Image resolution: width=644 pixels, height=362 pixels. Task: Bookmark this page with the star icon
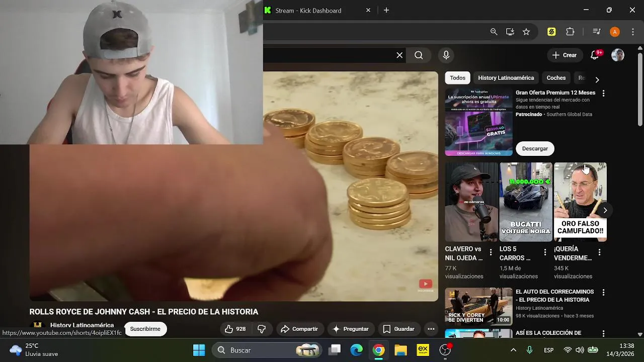tap(526, 32)
